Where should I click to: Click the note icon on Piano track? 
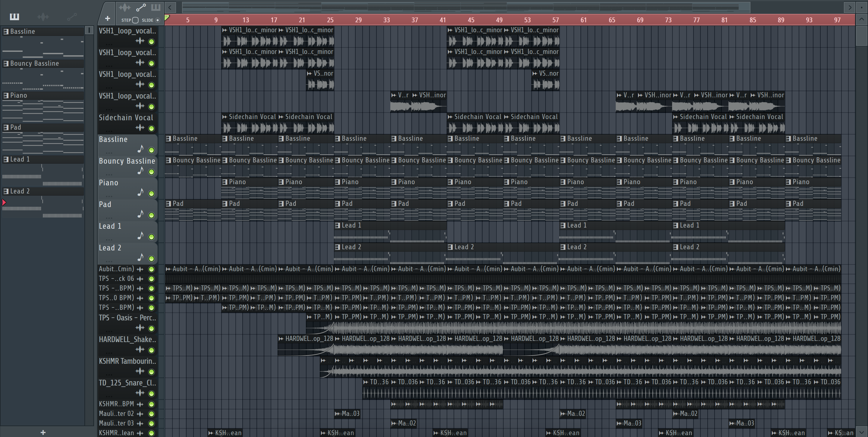click(x=140, y=192)
